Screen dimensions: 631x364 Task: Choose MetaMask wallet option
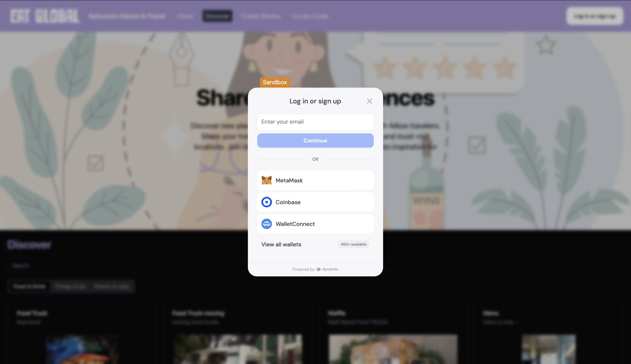[x=315, y=180]
